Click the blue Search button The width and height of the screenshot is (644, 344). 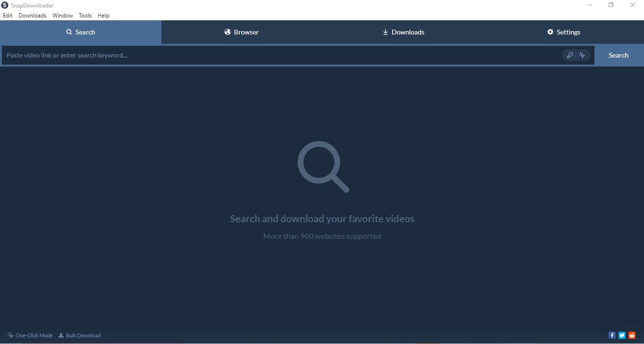coord(619,55)
